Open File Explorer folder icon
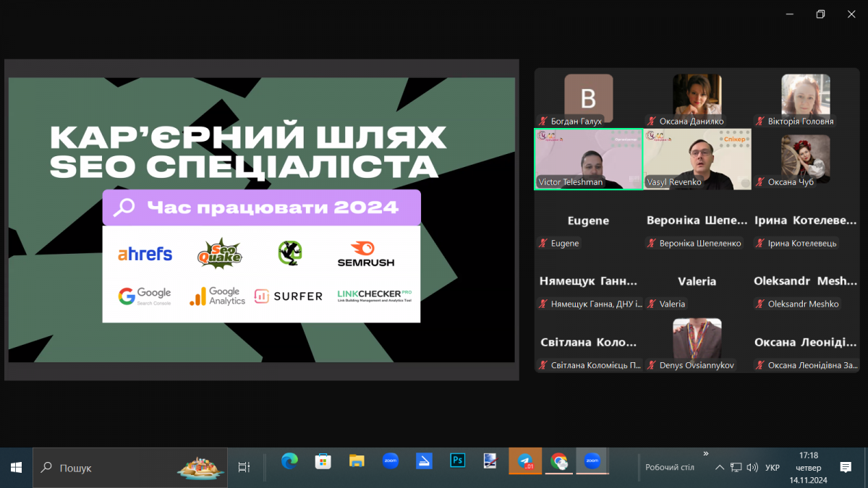 tap(357, 461)
